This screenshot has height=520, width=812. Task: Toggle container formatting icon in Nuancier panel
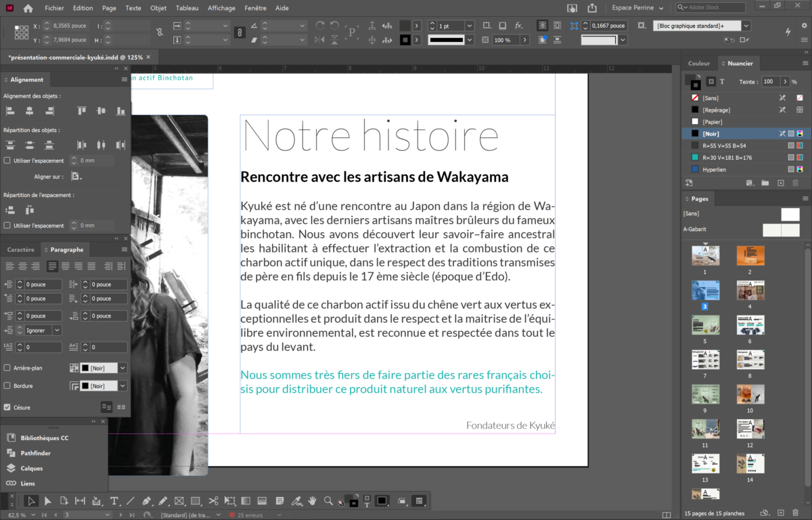[710, 81]
